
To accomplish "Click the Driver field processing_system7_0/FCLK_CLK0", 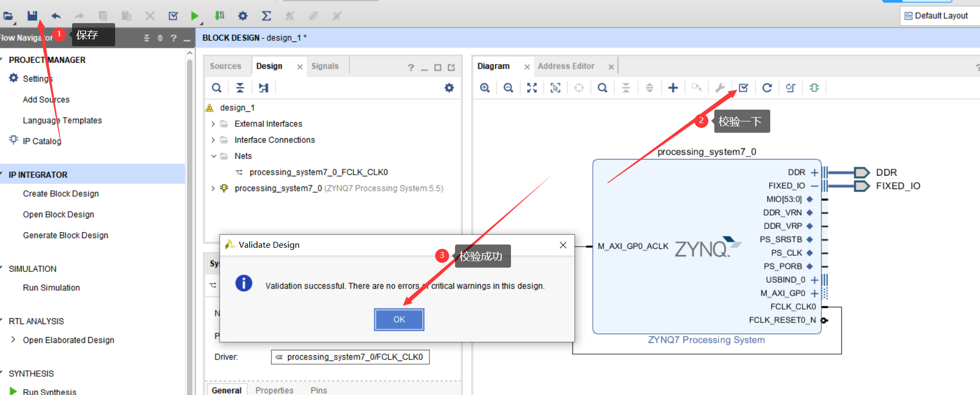I will (350, 357).
